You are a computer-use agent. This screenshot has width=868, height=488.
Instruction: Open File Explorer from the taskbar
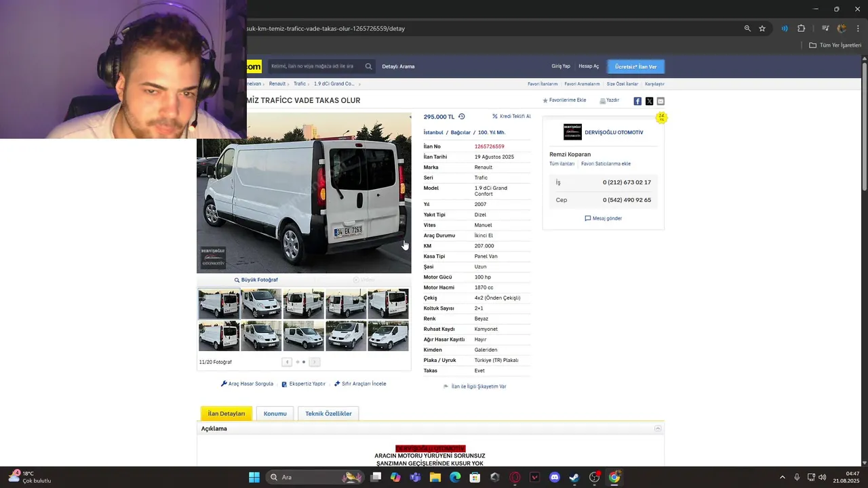tap(435, 477)
